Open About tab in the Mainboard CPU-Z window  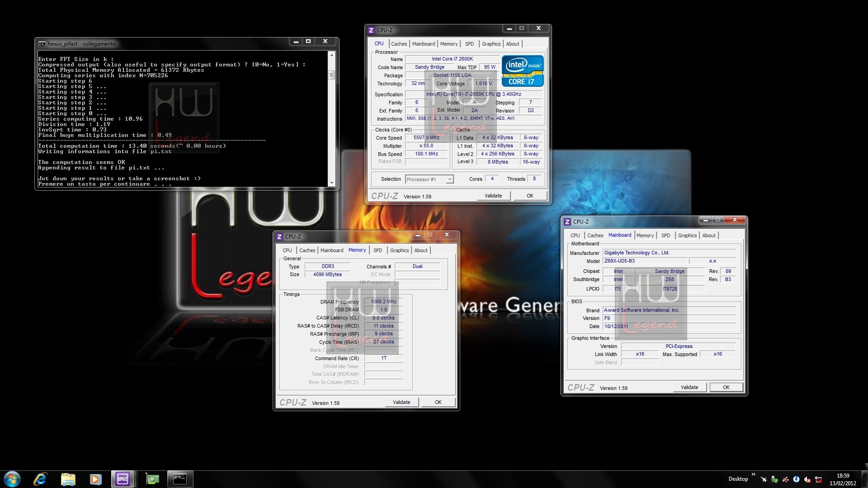pos(709,235)
